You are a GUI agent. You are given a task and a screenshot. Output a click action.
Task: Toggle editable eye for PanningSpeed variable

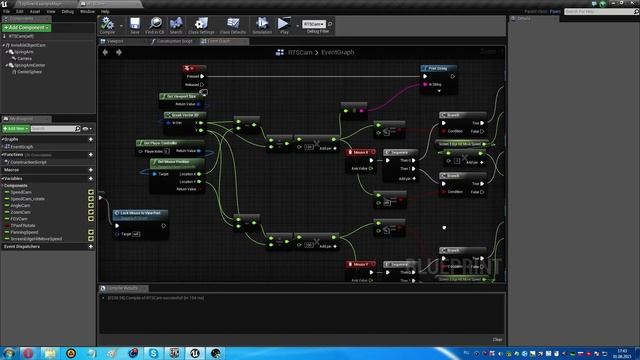tap(91, 232)
